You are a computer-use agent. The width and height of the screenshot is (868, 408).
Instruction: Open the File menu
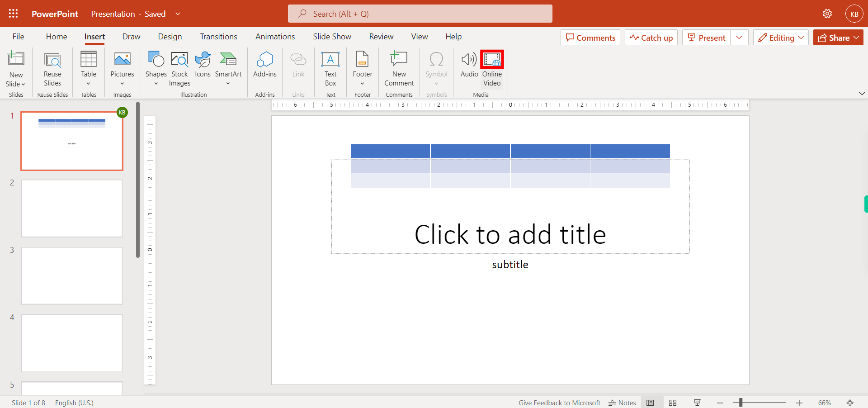19,37
